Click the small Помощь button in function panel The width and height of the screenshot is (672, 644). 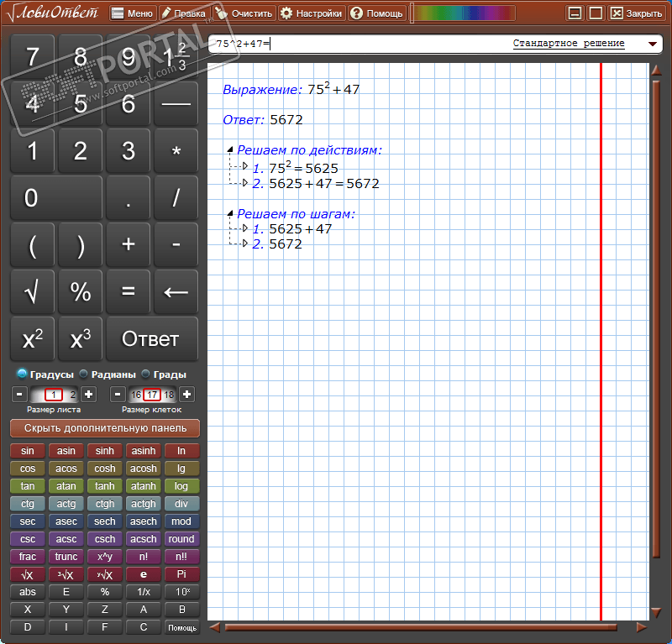[181, 627]
